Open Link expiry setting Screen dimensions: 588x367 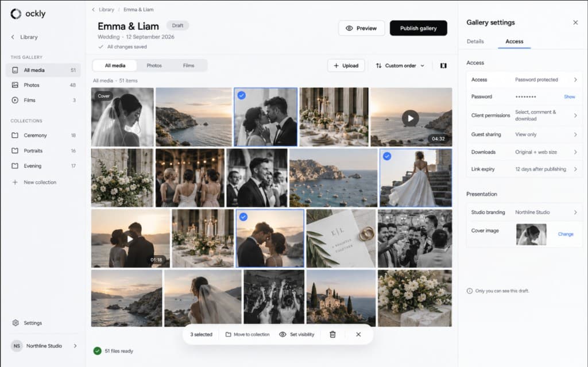click(524, 169)
